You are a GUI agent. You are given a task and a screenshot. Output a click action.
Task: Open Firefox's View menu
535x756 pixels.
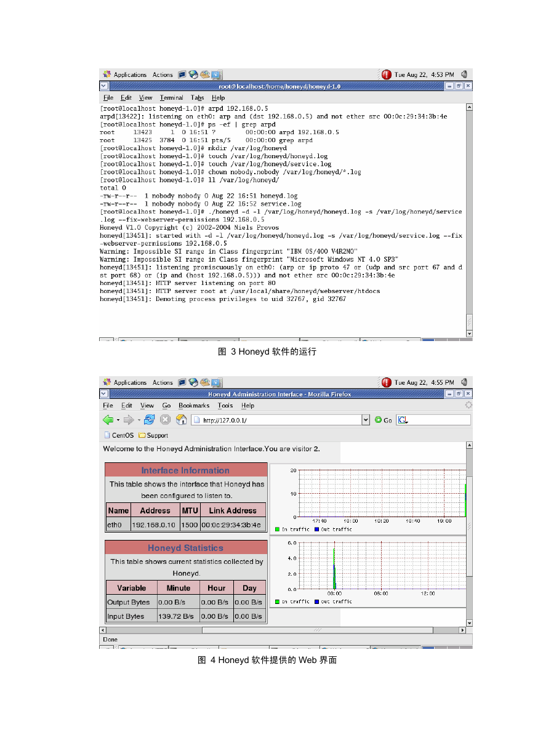147,406
